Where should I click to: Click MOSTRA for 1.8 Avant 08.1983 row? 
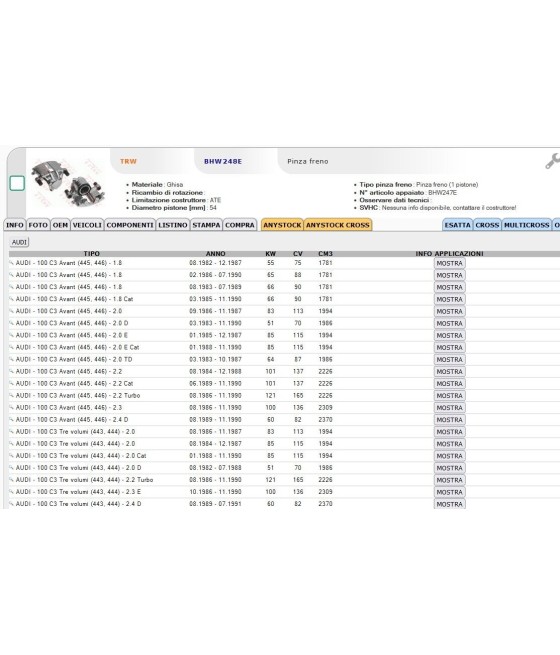pyautogui.click(x=449, y=287)
